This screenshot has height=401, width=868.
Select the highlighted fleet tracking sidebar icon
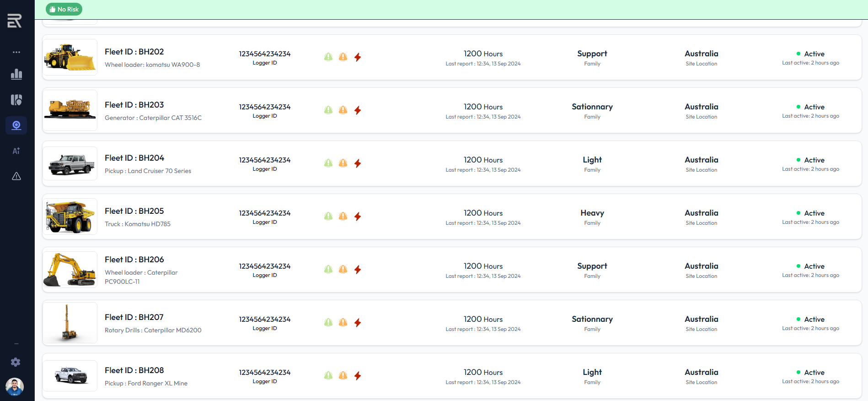16,125
